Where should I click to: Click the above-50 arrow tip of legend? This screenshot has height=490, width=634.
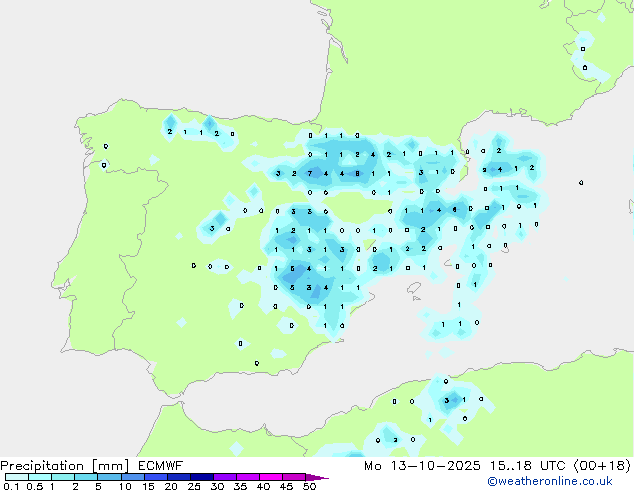click(317, 477)
